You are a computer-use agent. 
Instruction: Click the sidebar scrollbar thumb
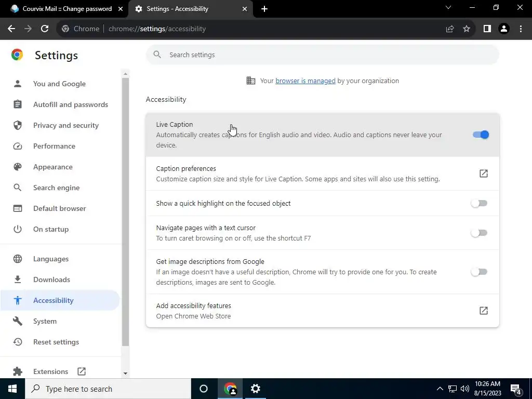click(x=126, y=212)
